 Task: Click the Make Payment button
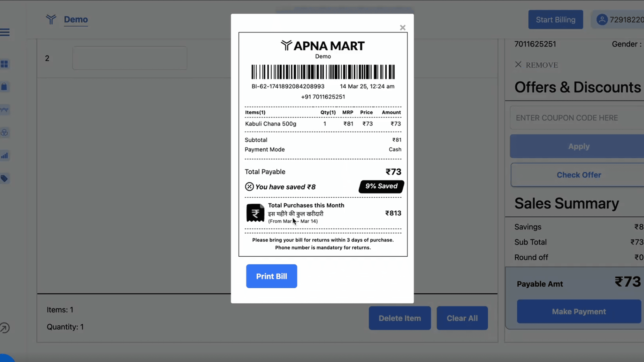578,312
